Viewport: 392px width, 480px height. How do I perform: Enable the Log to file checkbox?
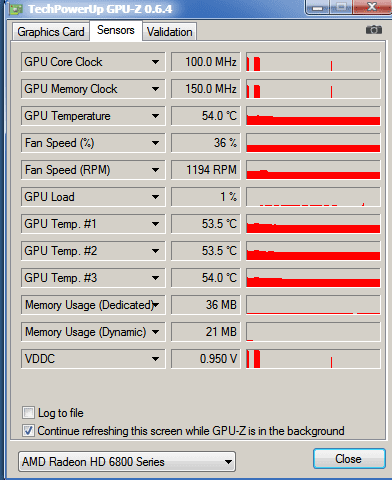(x=28, y=413)
